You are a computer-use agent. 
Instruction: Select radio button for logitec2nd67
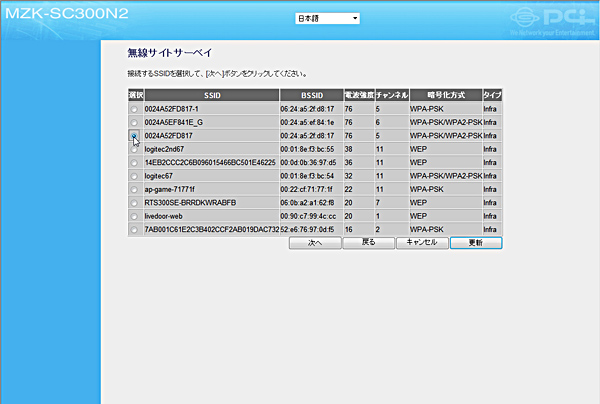pyautogui.click(x=134, y=148)
